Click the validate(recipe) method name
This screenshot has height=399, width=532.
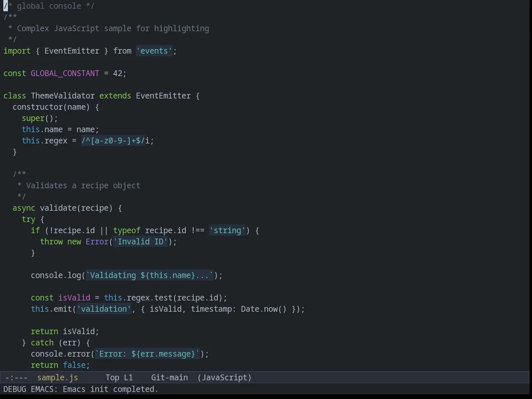[x=76, y=208]
